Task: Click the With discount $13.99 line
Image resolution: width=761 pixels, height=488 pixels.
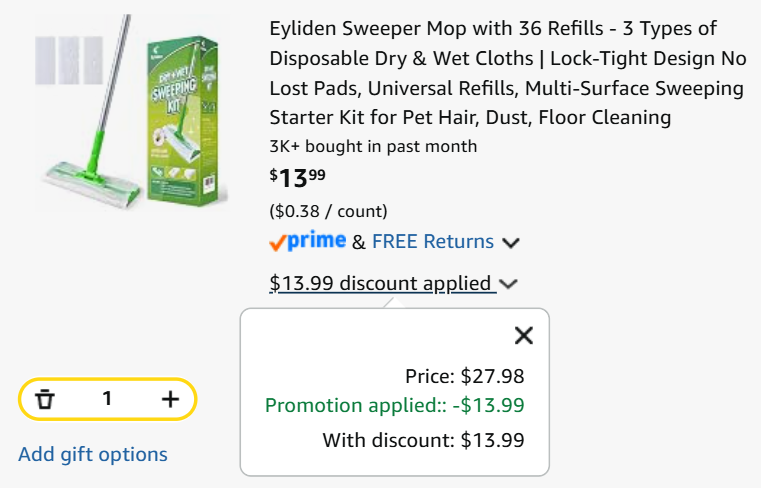Action: [x=423, y=440]
